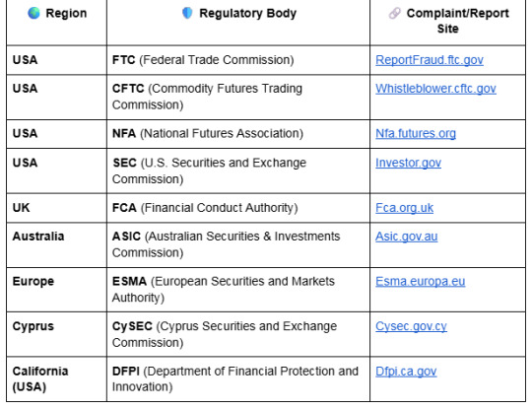532x409 pixels.
Task: Select the Regulatory Body header cell
Action: 238,23
